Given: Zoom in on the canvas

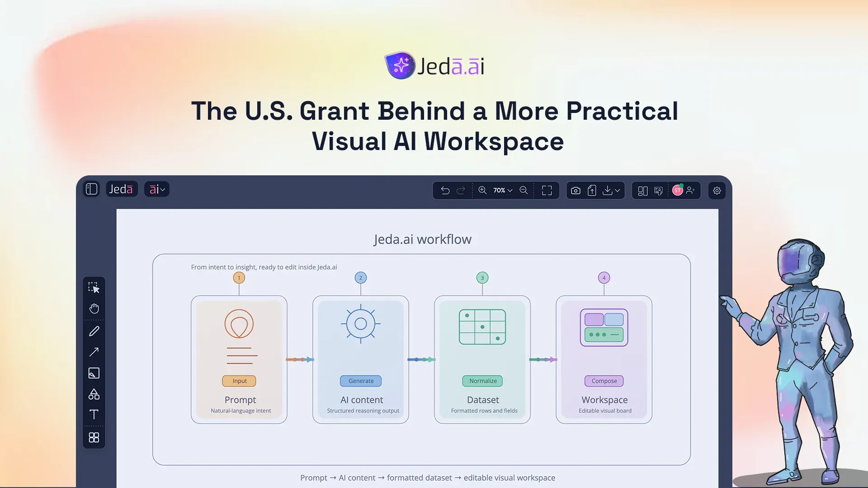Looking at the screenshot, I should pos(482,190).
